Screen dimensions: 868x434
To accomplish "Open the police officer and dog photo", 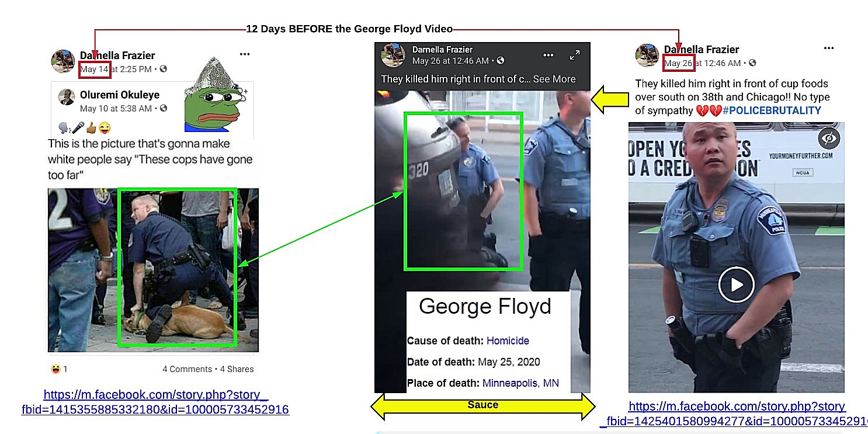I will pyautogui.click(x=153, y=269).
